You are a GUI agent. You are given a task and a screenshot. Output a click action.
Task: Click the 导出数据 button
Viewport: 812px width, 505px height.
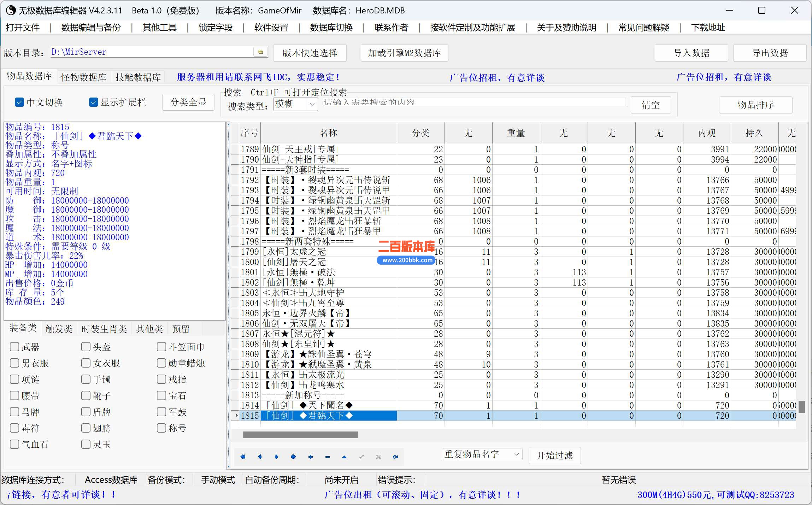pyautogui.click(x=770, y=53)
